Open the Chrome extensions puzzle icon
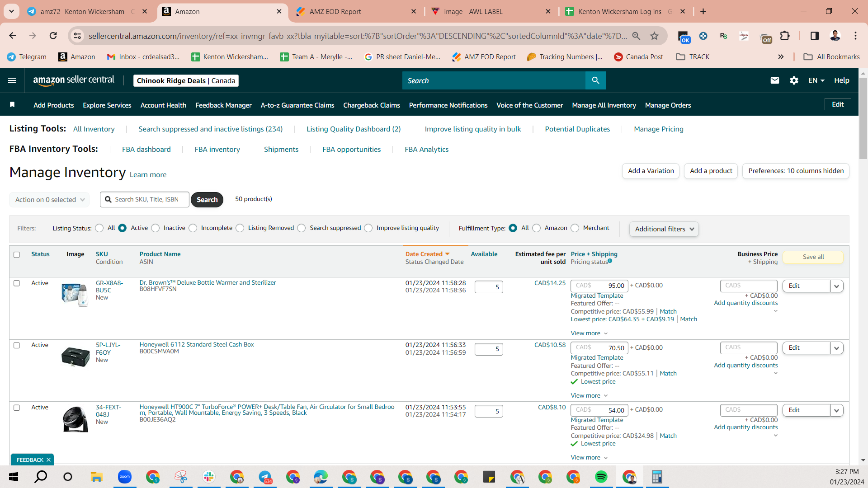 coord(785,36)
